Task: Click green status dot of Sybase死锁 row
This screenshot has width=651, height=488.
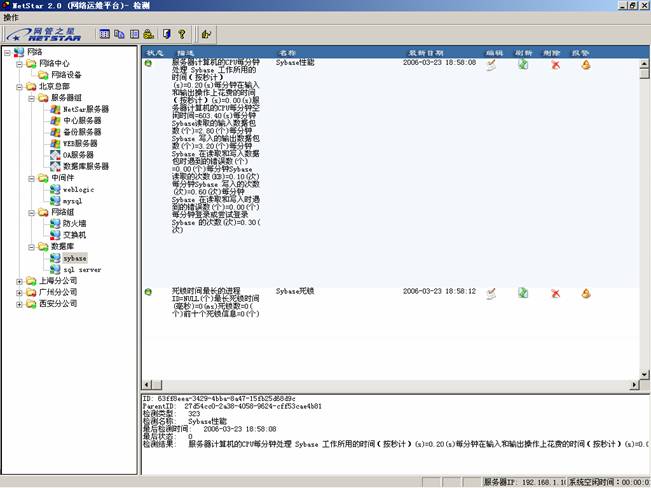Action: pos(148,292)
